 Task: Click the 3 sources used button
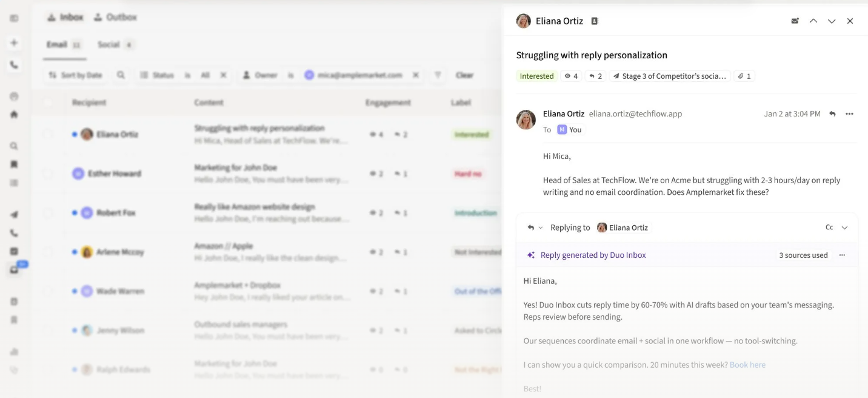click(803, 255)
